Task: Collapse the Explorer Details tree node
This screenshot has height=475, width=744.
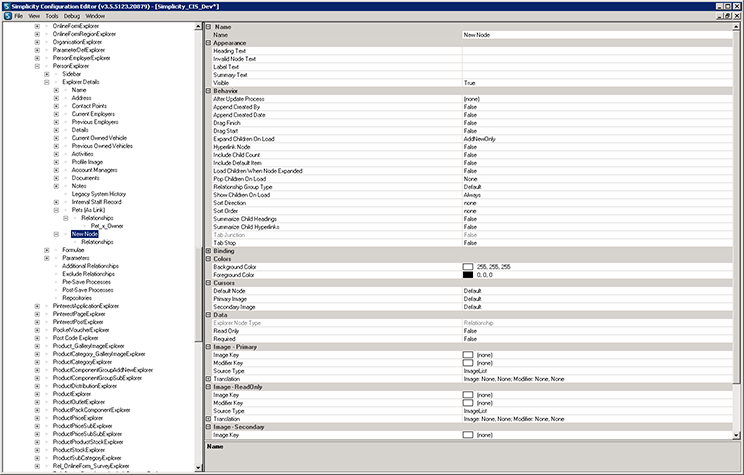Action: (x=46, y=82)
